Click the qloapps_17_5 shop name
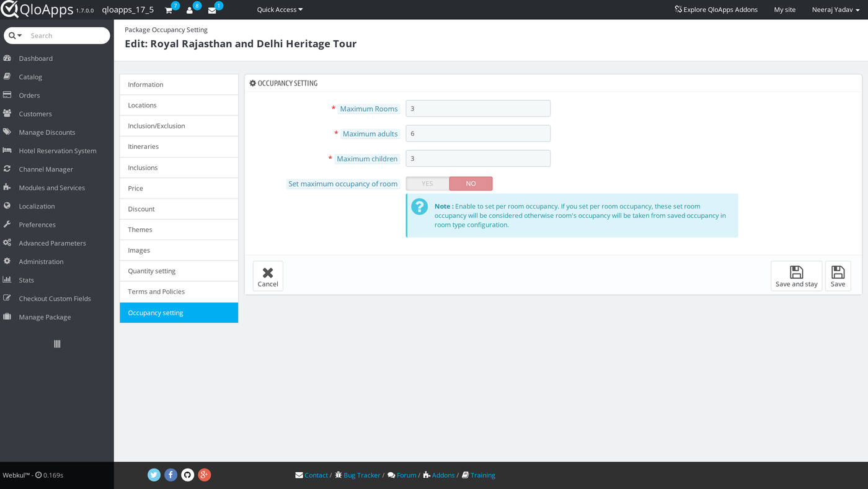The height and width of the screenshot is (489, 868). click(x=128, y=10)
